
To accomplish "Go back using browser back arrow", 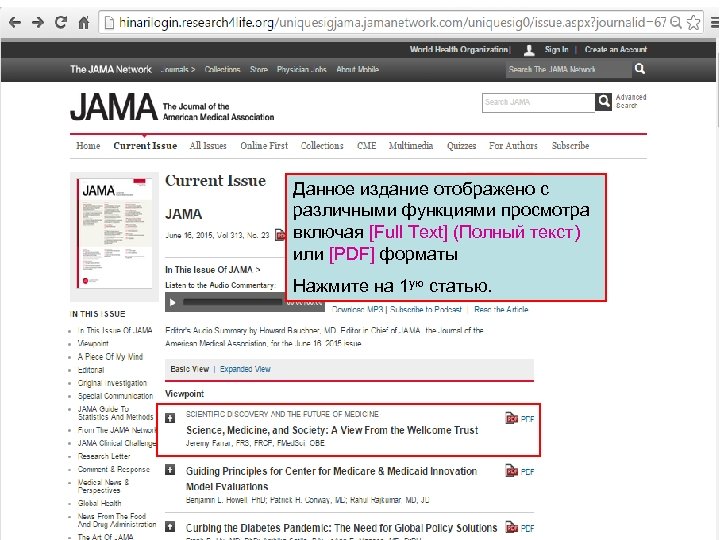I will [x=15, y=22].
